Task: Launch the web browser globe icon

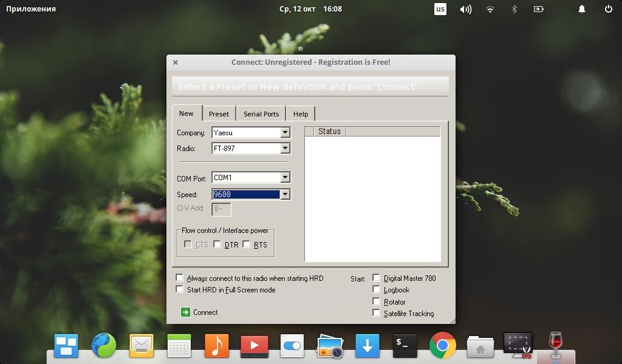Action: tap(103, 345)
